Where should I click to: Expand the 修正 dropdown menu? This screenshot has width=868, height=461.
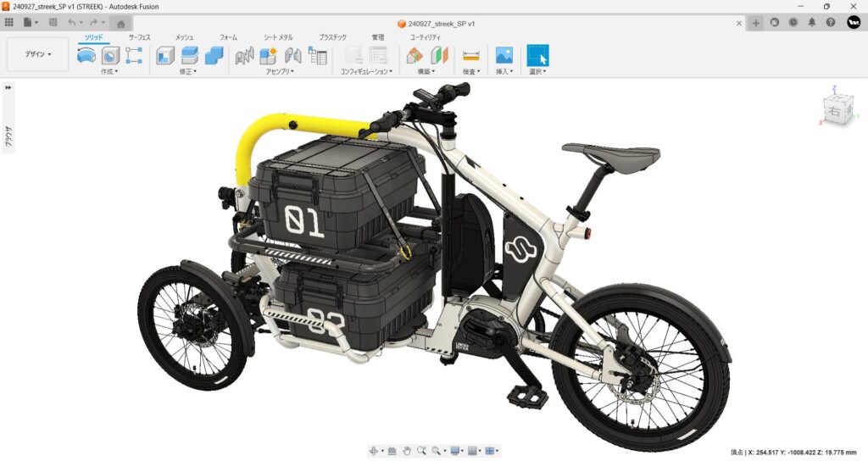click(187, 71)
